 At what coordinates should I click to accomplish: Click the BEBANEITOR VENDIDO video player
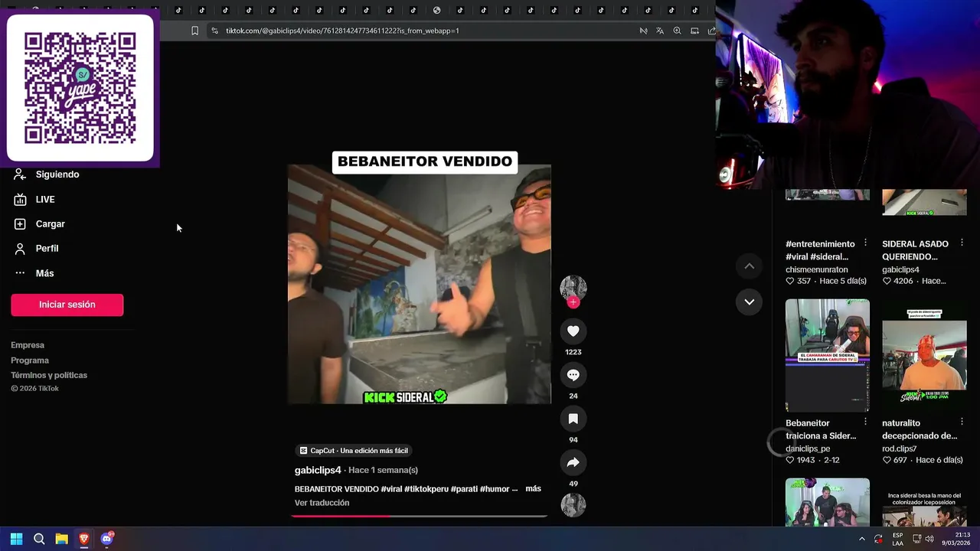pos(419,284)
